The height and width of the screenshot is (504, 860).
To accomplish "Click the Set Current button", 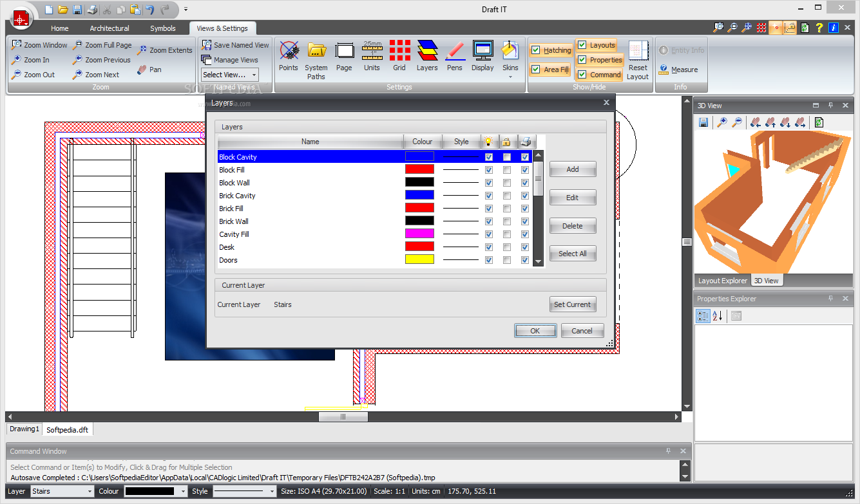I will [x=573, y=304].
